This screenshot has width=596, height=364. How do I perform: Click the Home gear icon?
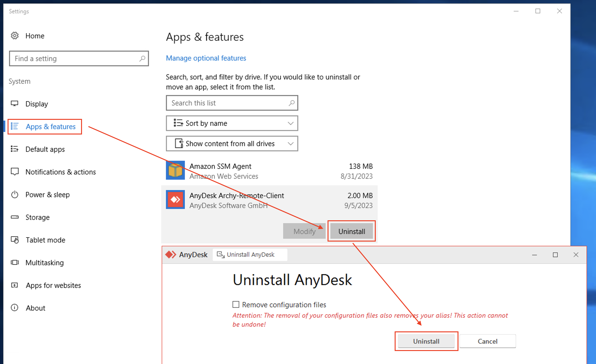pyautogui.click(x=15, y=35)
